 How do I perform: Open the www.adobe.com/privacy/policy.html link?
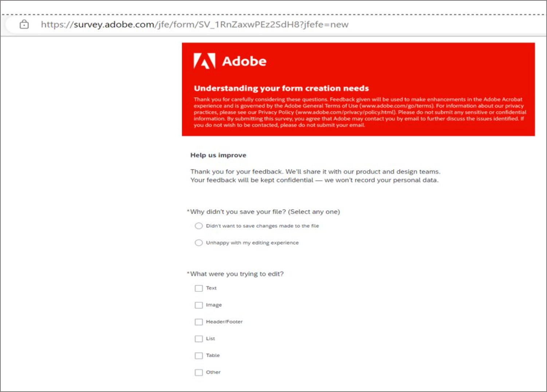(345, 112)
